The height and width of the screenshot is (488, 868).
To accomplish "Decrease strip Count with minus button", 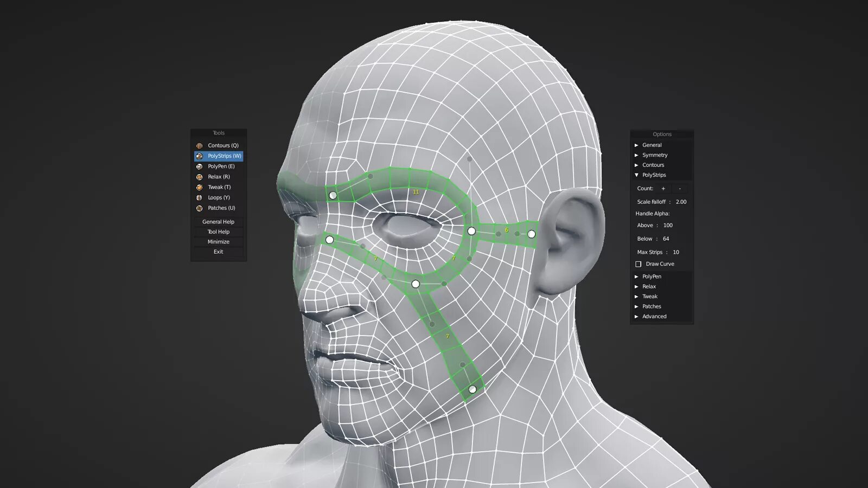I will (680, 189).
